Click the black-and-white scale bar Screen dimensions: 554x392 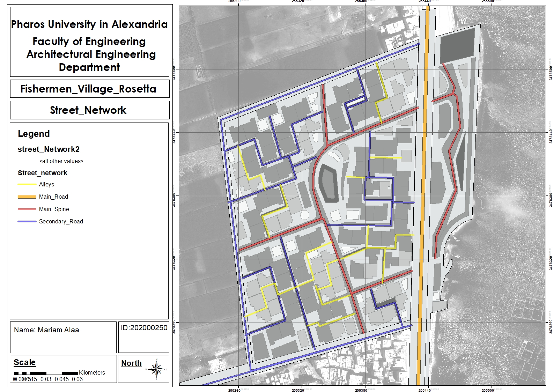point(46,373)
